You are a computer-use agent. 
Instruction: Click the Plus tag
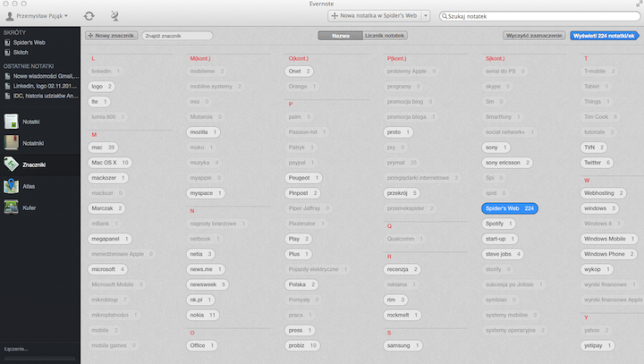click(298, 254)
